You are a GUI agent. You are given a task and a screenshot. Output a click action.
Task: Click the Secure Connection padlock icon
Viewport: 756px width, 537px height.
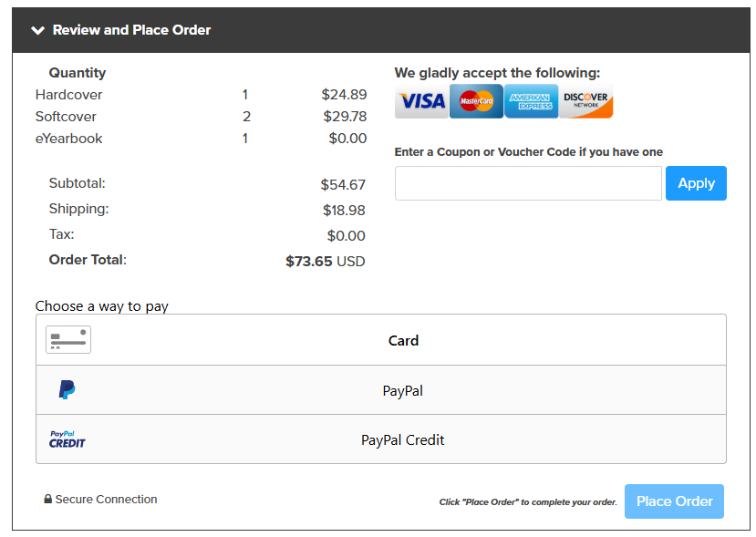point(47,499)
